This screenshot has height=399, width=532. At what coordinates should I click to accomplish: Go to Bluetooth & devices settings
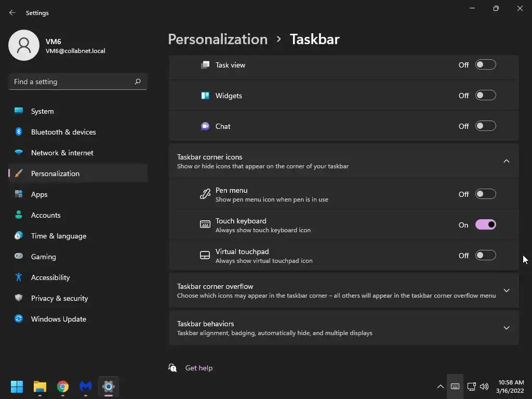click(x=63, y=132)
